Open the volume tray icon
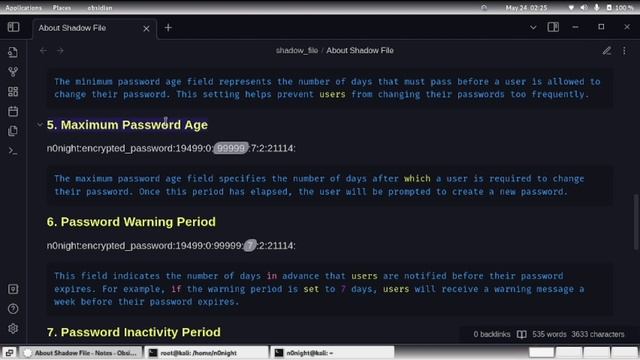This screenshot has width=640, height=360. tap(584, 8)
